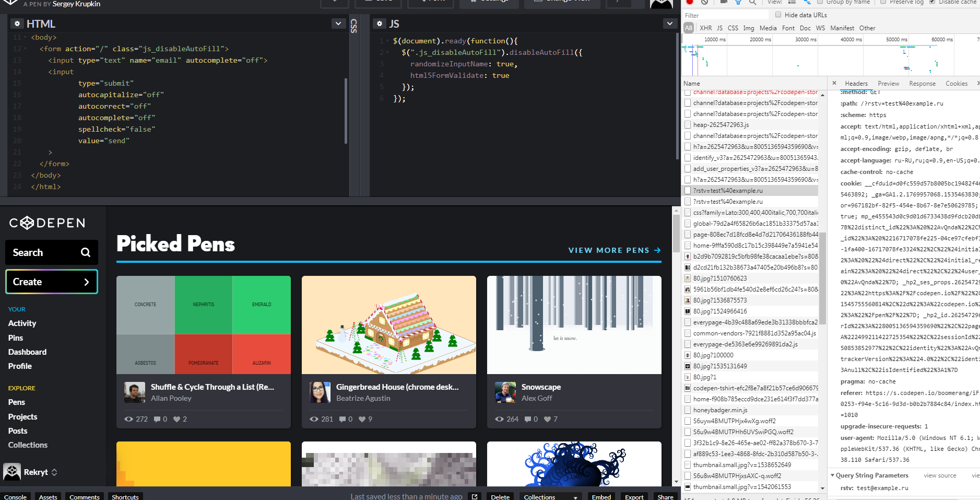The height and width of the screenshot is (500, 980).
Task: Open the Assets panel button
Action: point(48,496)
